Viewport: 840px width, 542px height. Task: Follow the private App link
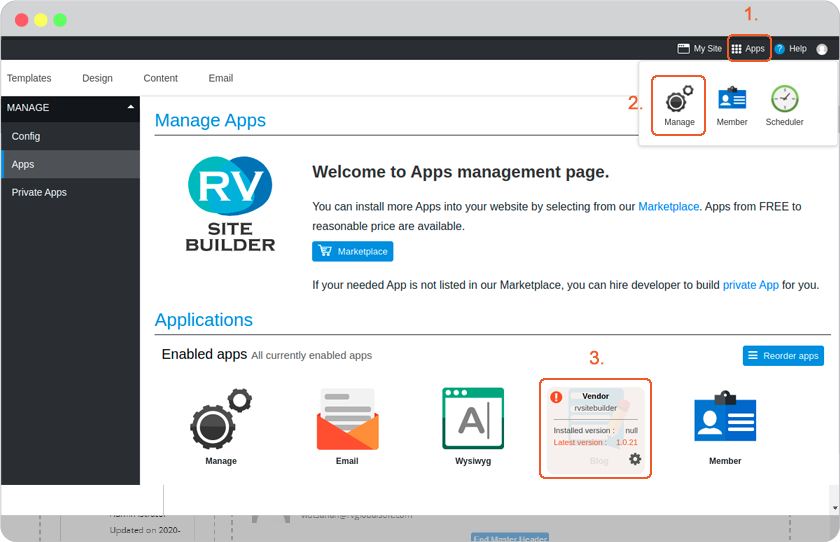751,285
